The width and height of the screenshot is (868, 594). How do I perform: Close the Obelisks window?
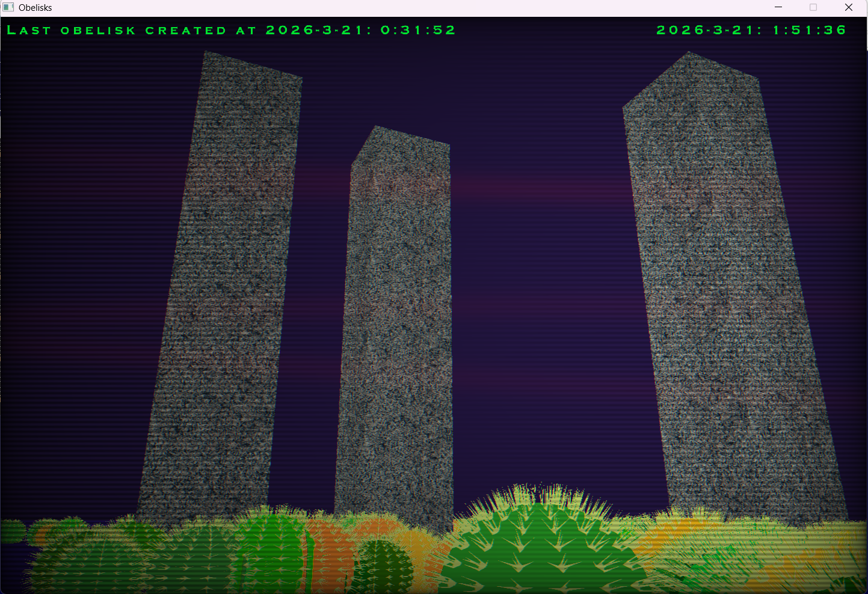pos(849,7)
